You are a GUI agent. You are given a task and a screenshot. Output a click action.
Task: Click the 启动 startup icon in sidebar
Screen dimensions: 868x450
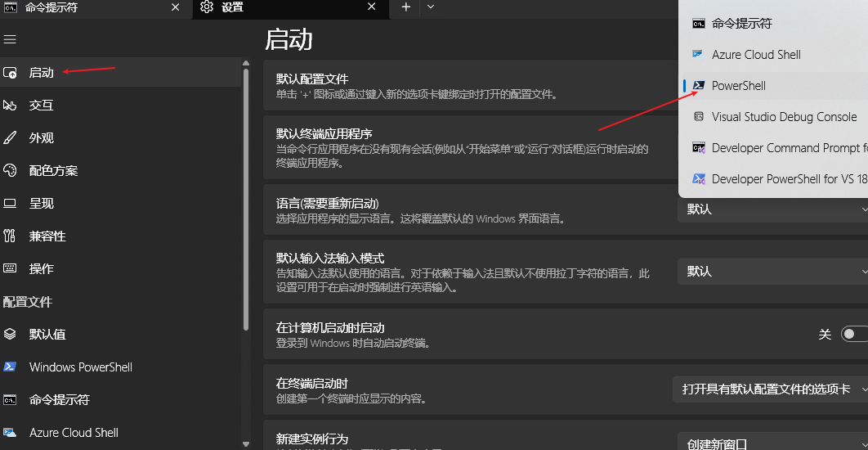(10, 73)
